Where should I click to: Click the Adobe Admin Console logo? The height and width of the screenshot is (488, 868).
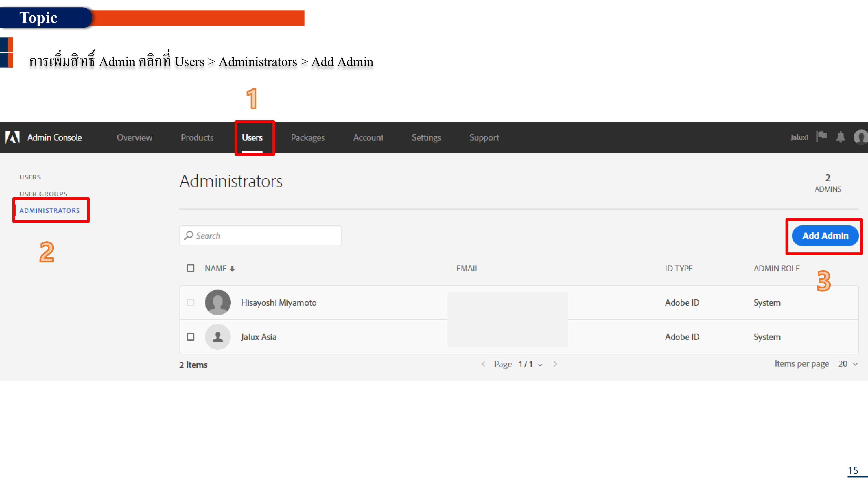[x=12, y=138]
